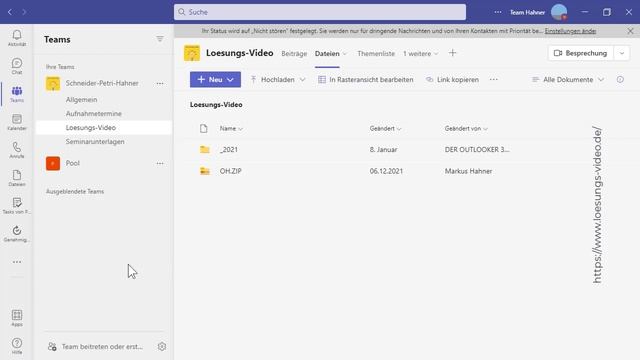Click into the Suche search box

[320, 12]
